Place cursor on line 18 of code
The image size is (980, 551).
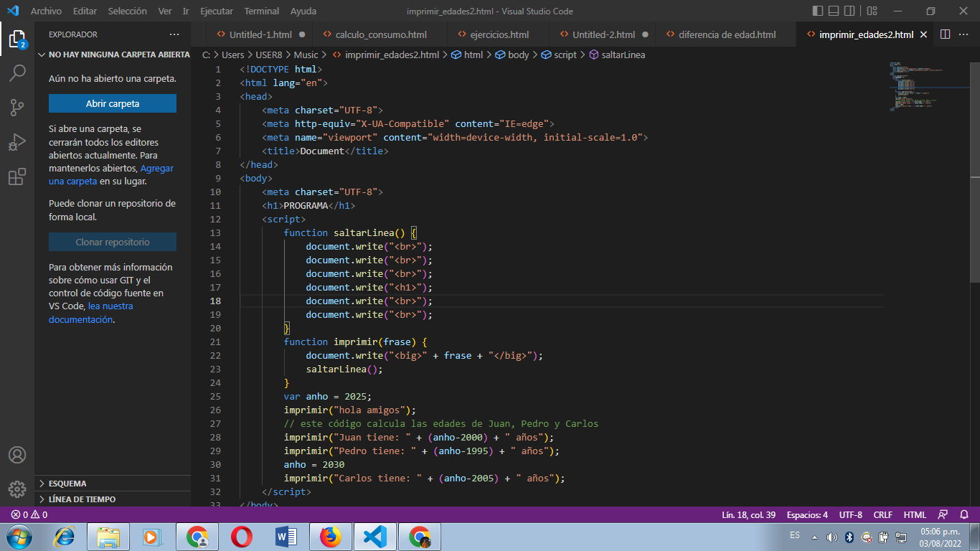[x=562, y=301]
